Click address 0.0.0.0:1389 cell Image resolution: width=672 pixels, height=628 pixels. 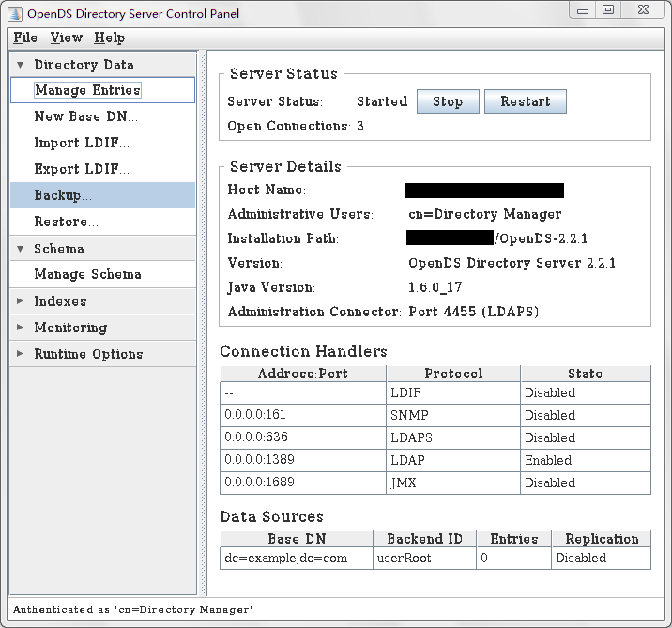(x=303, y=460)
